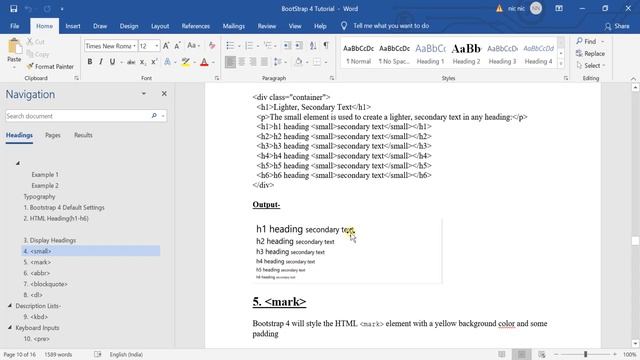Toggle superscript formatting

coord(154,62)
